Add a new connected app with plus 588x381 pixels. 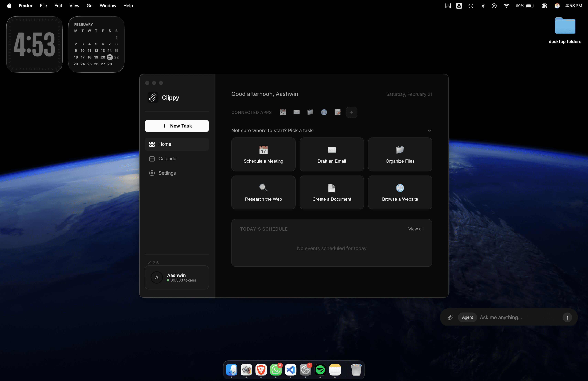coord(351,112)
